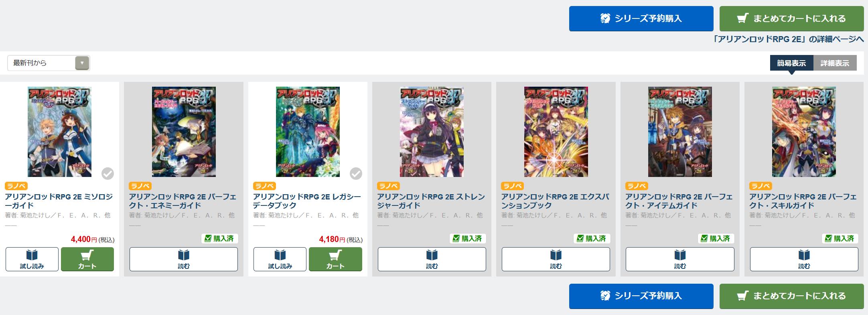Open 読む for ストレンジャーガイド
Viewport: 868px width, 315px height.
tap(432, 259)
